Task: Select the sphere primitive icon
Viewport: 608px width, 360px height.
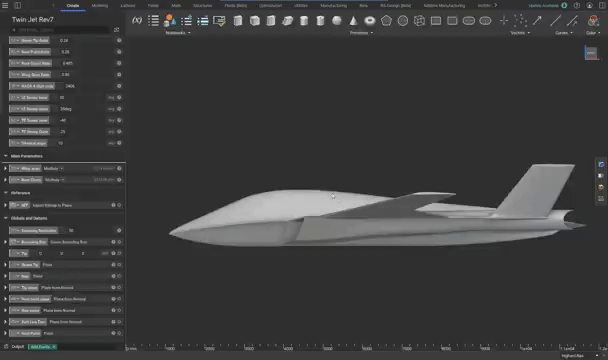Action: [337, 21]
